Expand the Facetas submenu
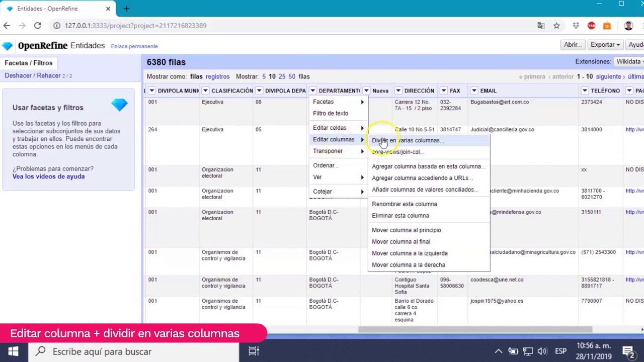The width and height of the screenshot is (644, 362). coord(338,102)
